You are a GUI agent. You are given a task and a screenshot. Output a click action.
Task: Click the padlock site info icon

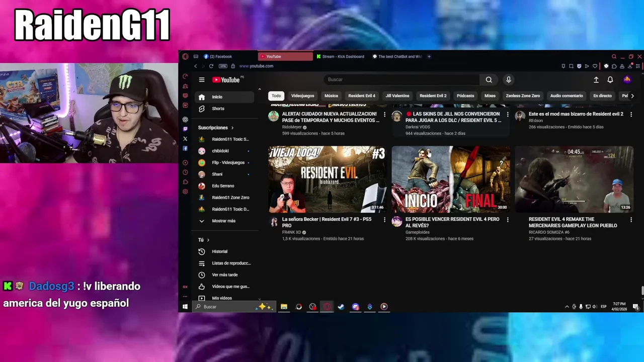[x=233, y=66]
